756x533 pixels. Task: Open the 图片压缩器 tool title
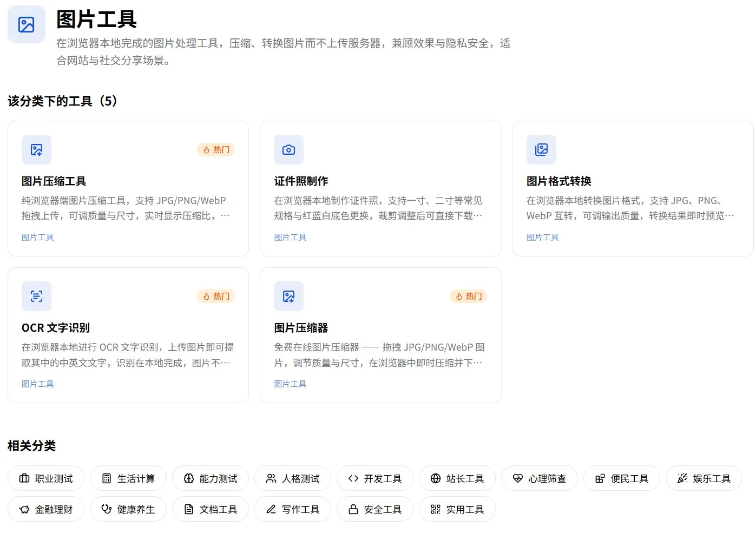click(301, 328)
